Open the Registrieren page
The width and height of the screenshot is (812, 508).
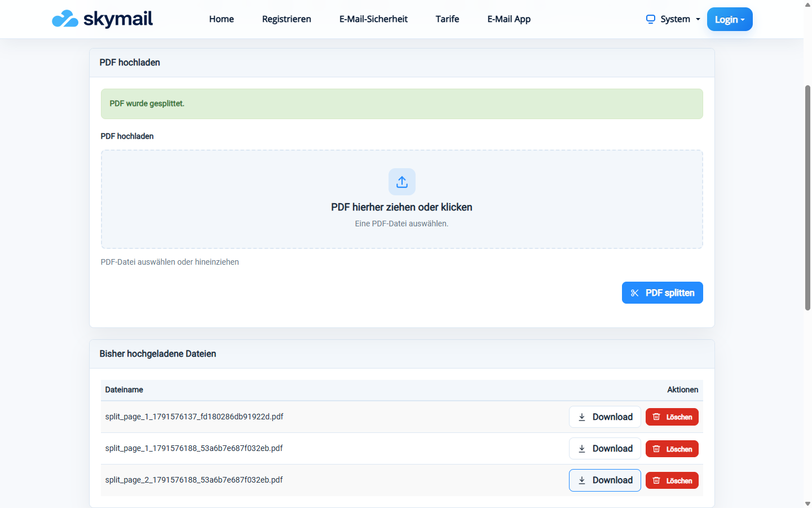point(286,19)
